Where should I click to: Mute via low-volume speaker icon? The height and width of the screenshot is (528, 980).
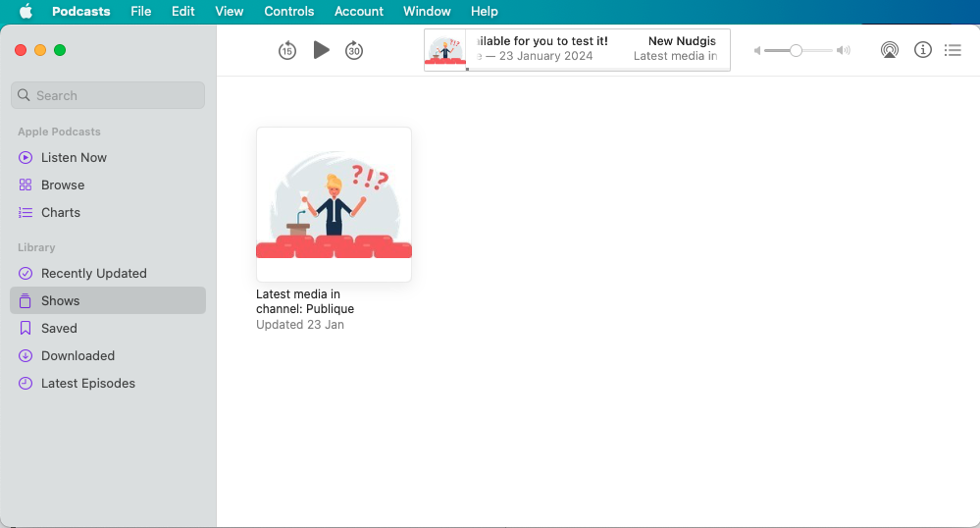pyautogui.click(x=757, y=50)
